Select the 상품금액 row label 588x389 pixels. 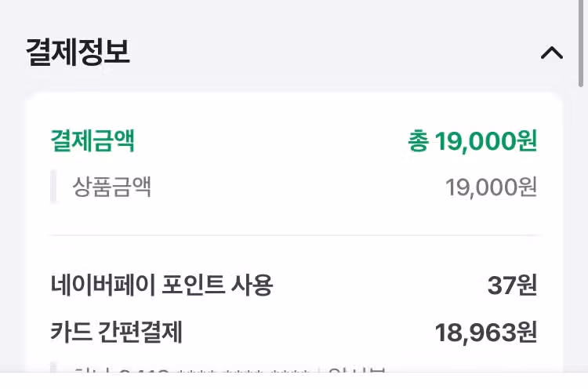tap(112, 187)
